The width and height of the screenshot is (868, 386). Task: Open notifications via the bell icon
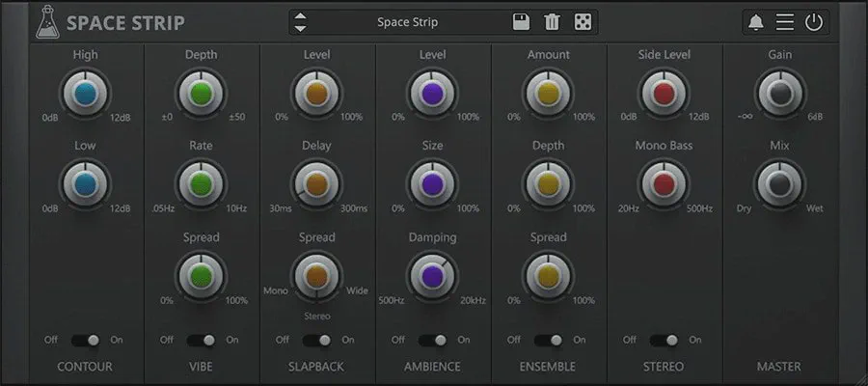click(756, 22)
